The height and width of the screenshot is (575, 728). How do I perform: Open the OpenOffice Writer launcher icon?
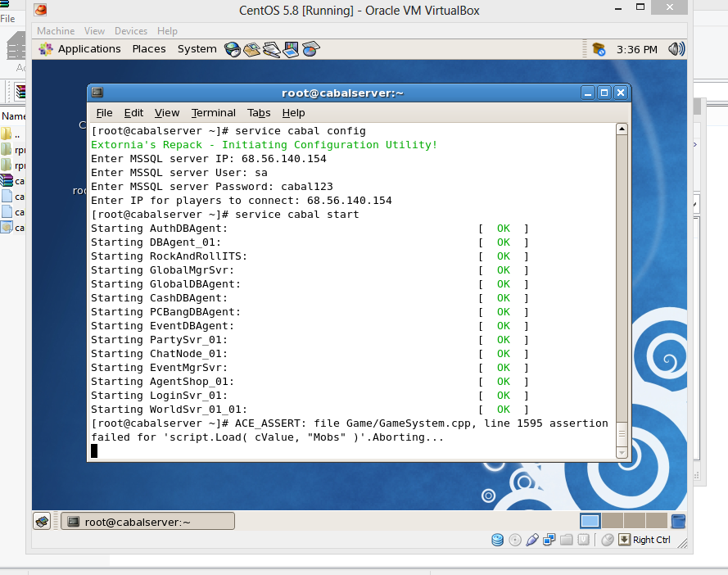[x=272, y=49]
